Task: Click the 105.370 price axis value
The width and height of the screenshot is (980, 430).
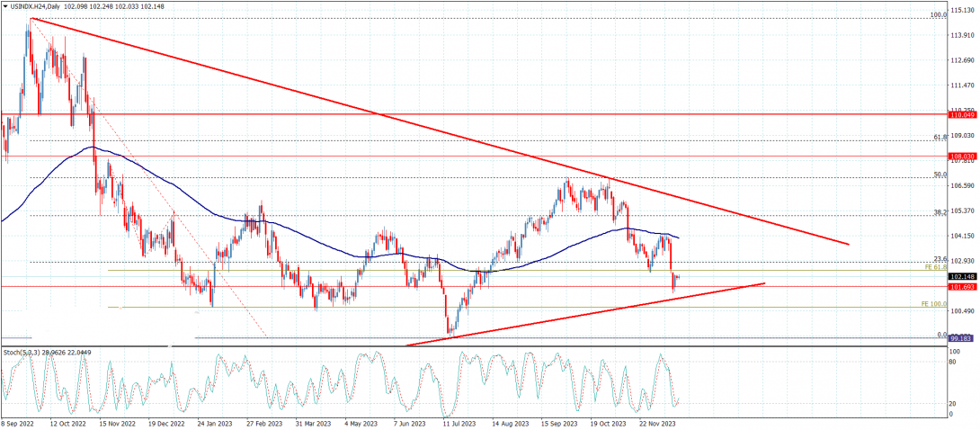Action: [964, 211]
